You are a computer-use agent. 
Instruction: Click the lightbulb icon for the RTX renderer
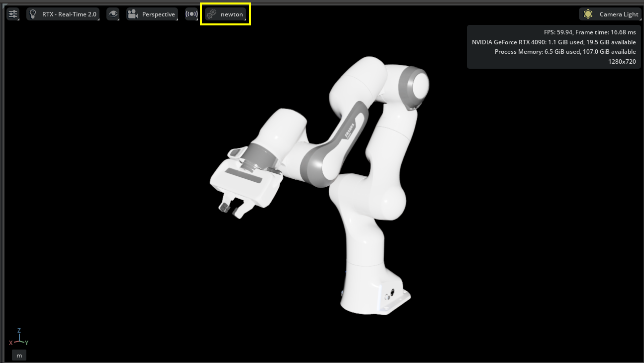click(x=33, y=14)
